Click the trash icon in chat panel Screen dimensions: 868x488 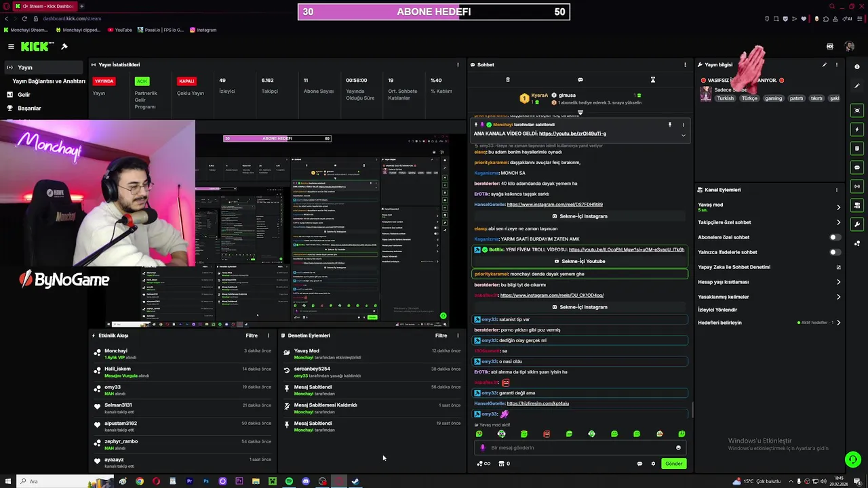click(508, 80)
